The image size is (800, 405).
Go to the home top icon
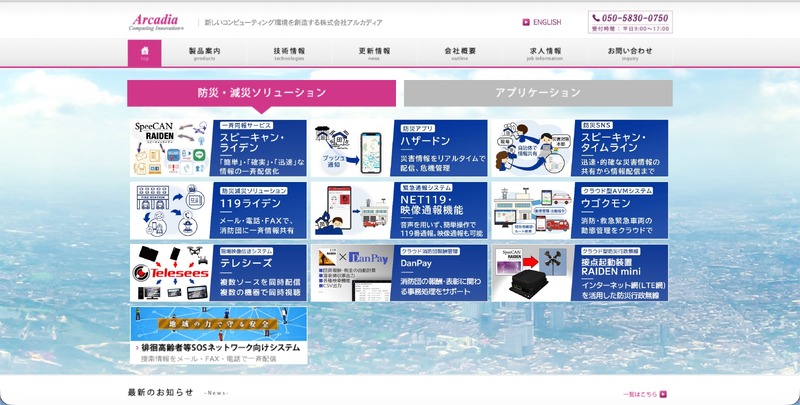[144, 53]
